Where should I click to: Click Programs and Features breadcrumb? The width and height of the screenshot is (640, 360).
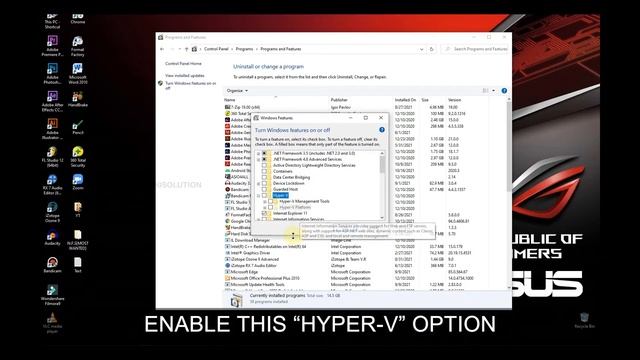[x=281, y=49]
